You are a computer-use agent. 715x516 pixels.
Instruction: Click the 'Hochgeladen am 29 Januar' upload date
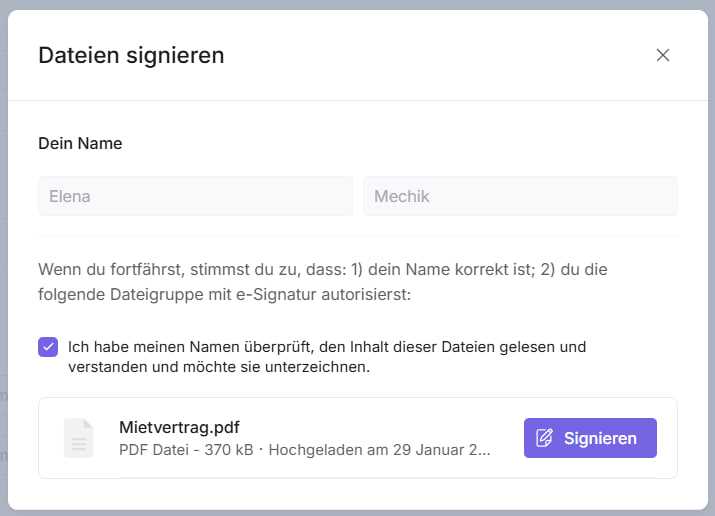click(380, 450)
